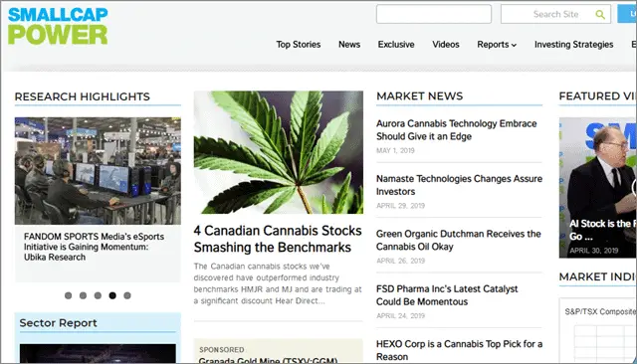Open the cannabis leaf article image
Viewport: 637px width, 364px height.
[279, 152]
